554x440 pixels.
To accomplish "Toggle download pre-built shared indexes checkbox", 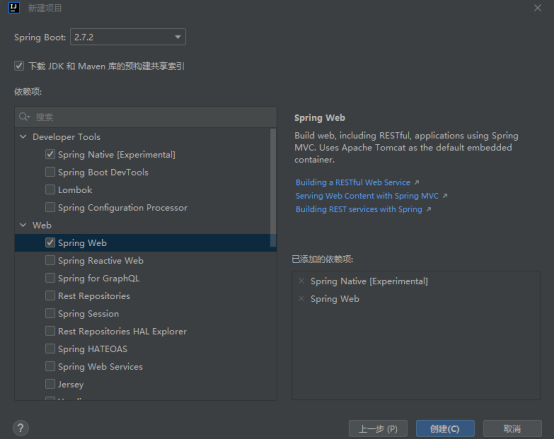I will click(x=19, y=66).
